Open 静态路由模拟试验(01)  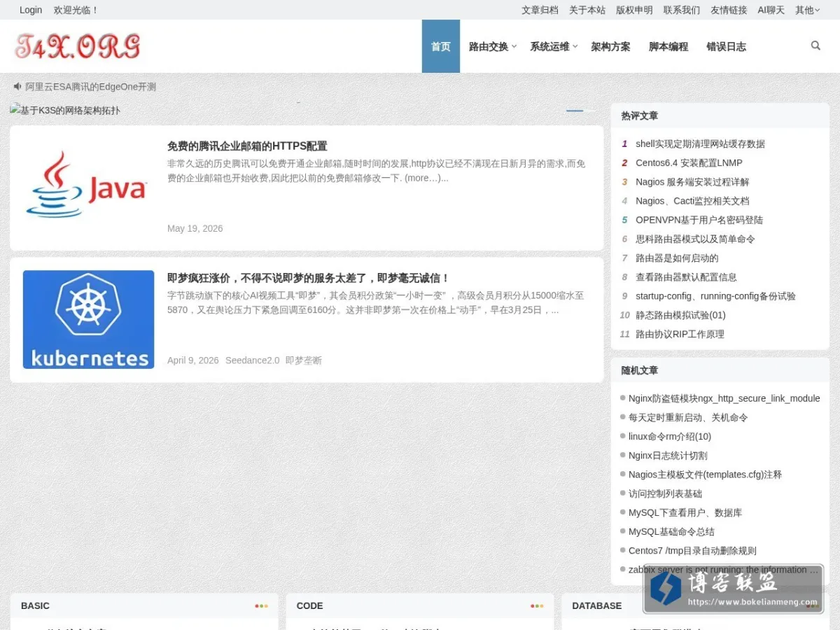point(680,315)
